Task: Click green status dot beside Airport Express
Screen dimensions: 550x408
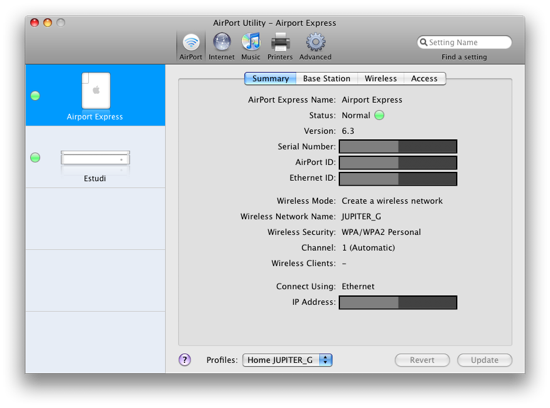Action: click(x=35, y=96)
